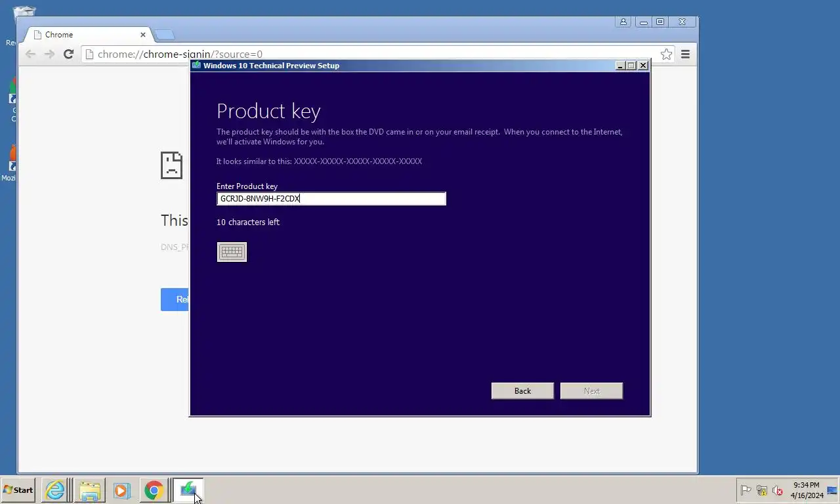Open Action Center flag in tray
Image resolution: width=840 pixels, height=504 pixels.
tap(745, 490)
